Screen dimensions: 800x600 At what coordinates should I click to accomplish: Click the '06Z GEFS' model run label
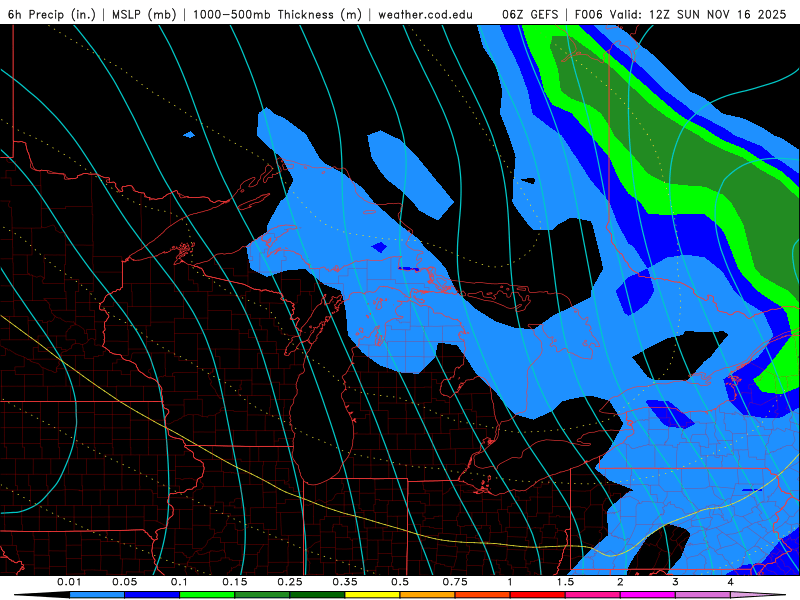[x=530, y=14]
